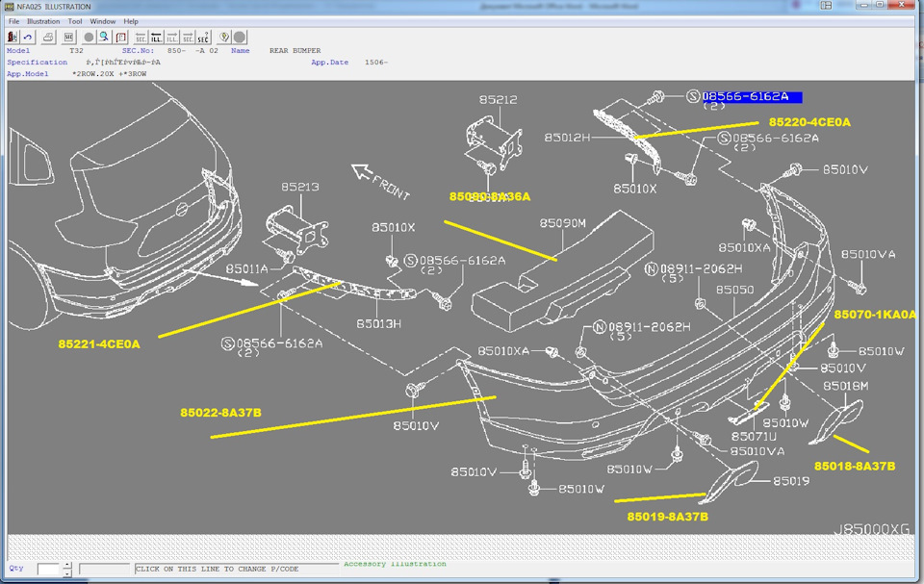Open the File menu

point(13,21)
